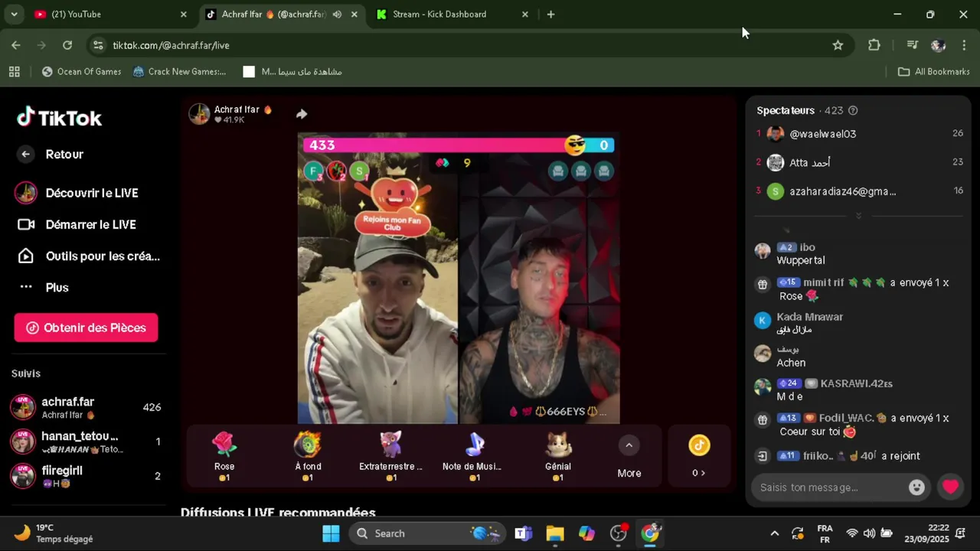The image size is (980, 551).
Task: Share the live stream
Action: (x=302, y=114)
